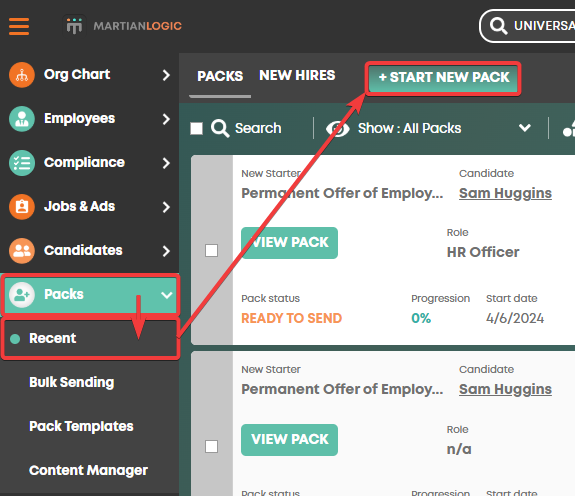Collapse the Packs menu chevron
The image size is (575, 496).
(x=167, y=295)
